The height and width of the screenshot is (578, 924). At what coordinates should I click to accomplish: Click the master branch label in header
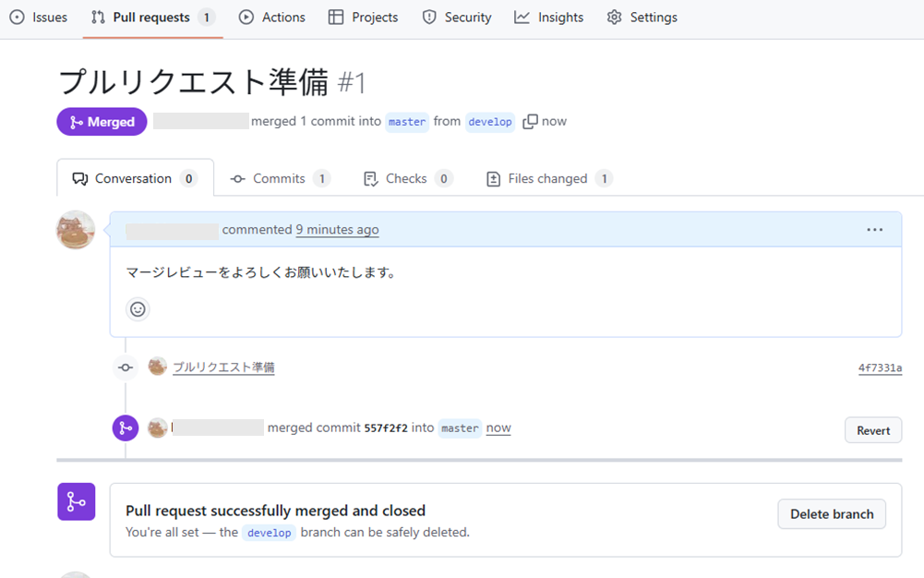point(407,122)
